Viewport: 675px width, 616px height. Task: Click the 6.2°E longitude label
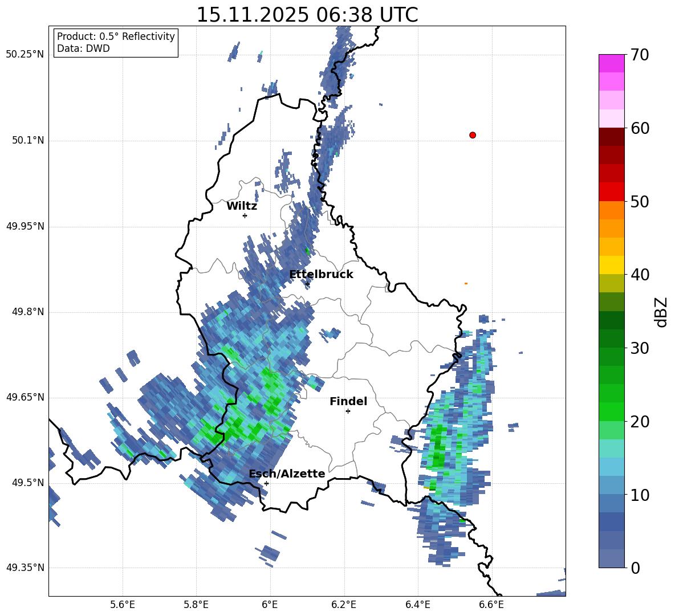pos(344,605)
